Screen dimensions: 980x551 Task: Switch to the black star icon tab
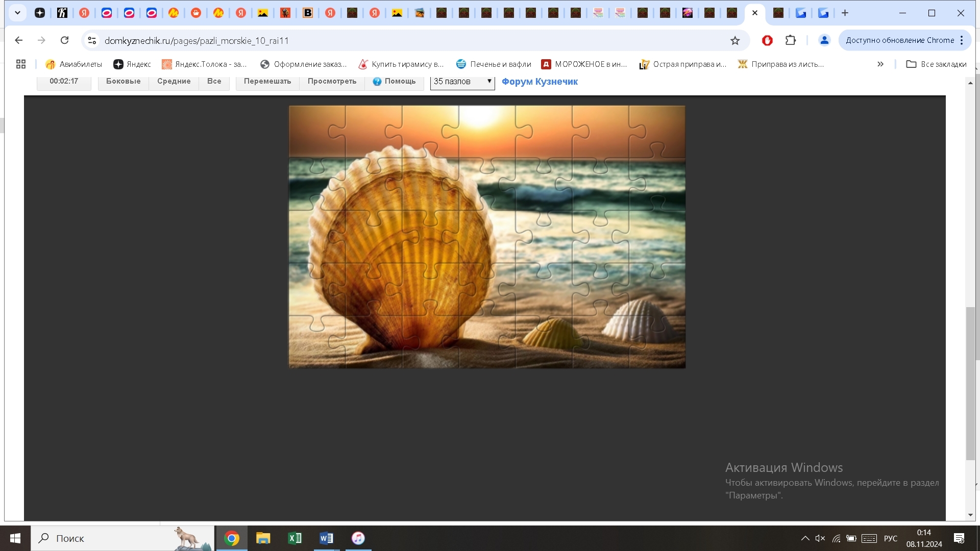(x=40, y=13)
